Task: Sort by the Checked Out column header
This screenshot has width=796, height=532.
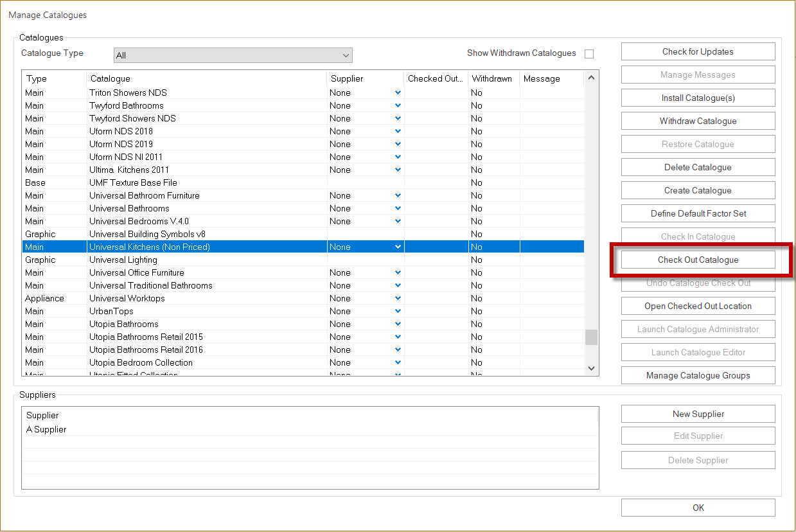Action: click(x=436, y=78)
